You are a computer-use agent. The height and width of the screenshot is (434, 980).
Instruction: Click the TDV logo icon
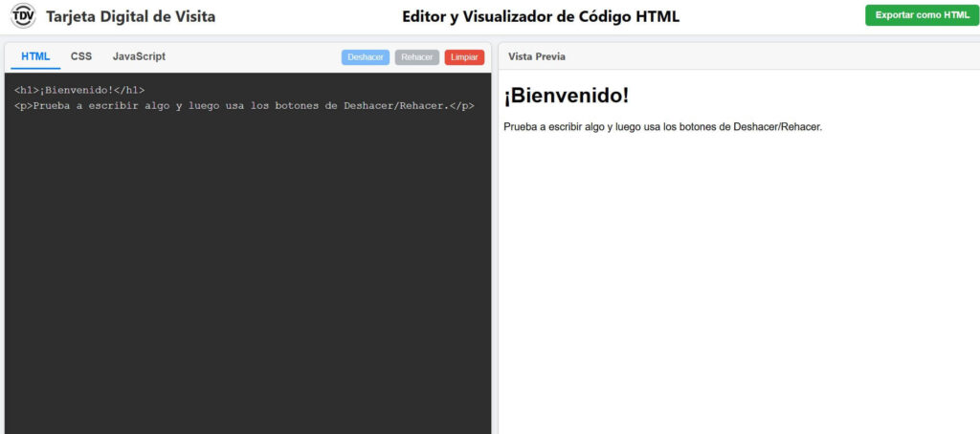(x=23, y=15)
